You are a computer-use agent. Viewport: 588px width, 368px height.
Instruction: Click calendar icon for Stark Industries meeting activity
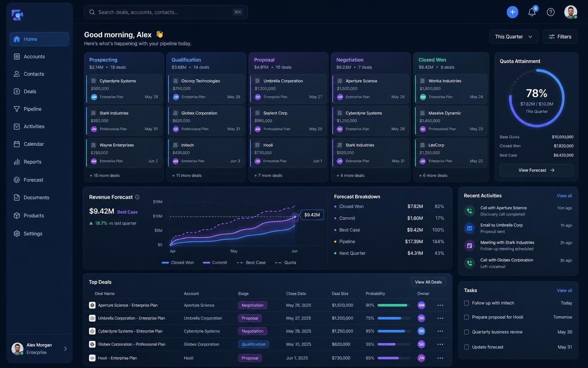click(469, 245)
